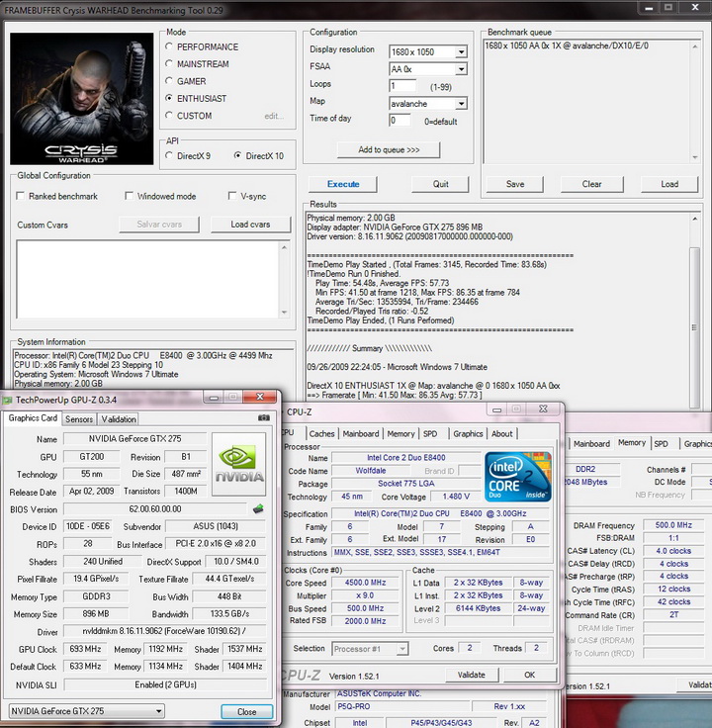
Task: Enable the Ranked benchmark checkbox
Action: click(21, 196)
